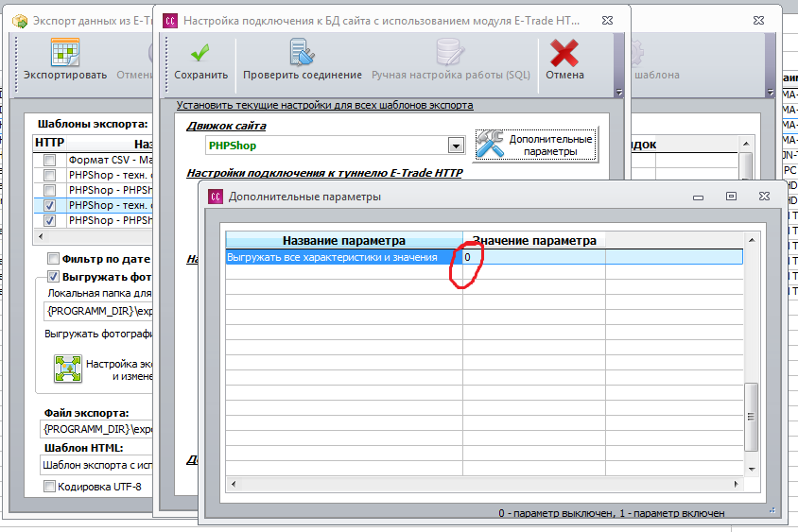
Task: Click the Файл экспорта path field
Action: (96, 429)
